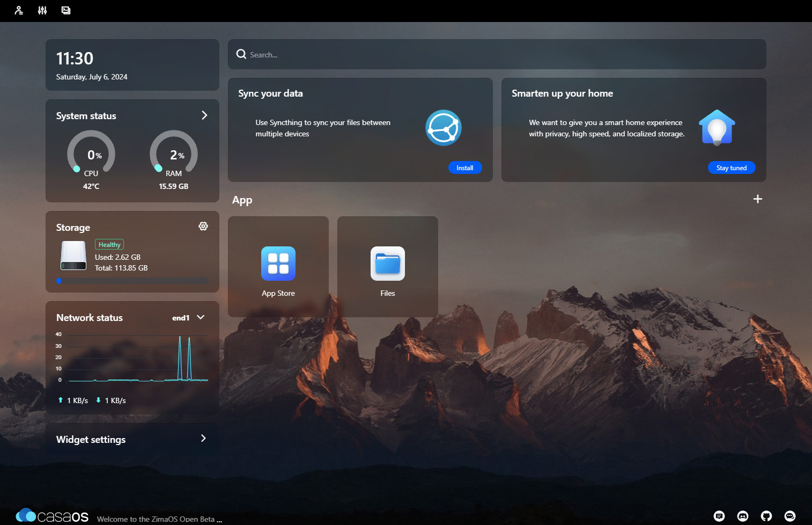This screenshot has height=525, width=812.
Task: Click the Network status title
Action: click(x=90, y=318)
